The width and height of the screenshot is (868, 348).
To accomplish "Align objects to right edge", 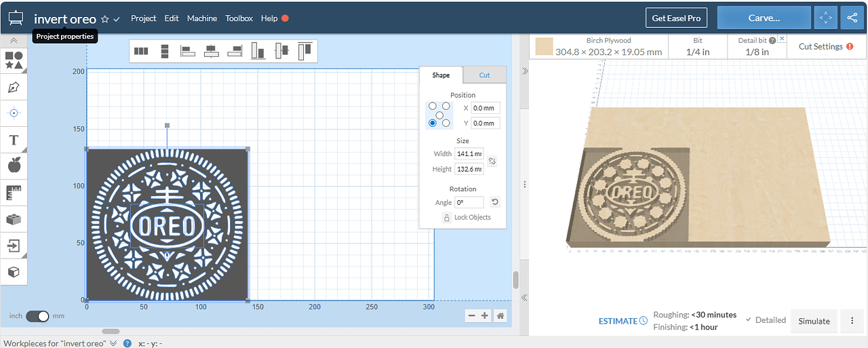I will [x=235, y=51].
